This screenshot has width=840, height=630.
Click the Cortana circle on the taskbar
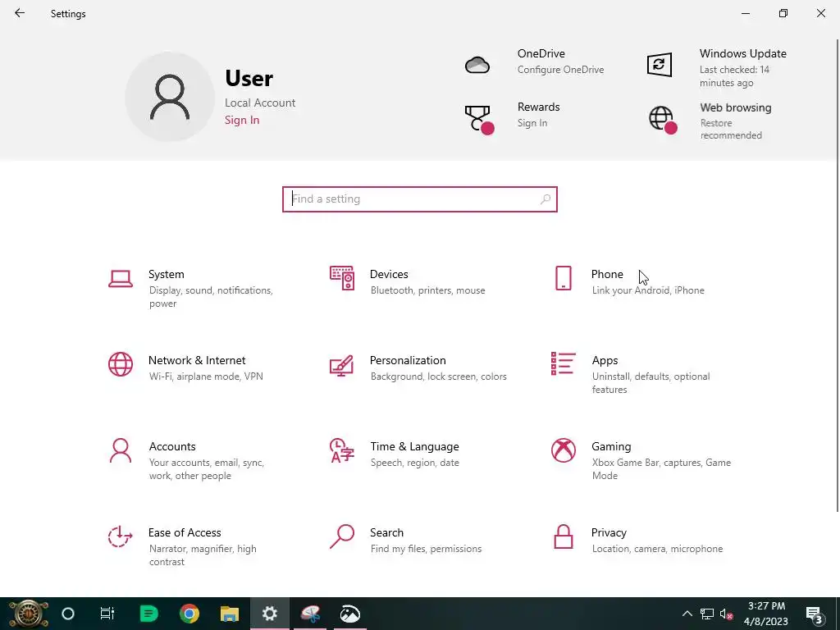click(x=68, y=614)
